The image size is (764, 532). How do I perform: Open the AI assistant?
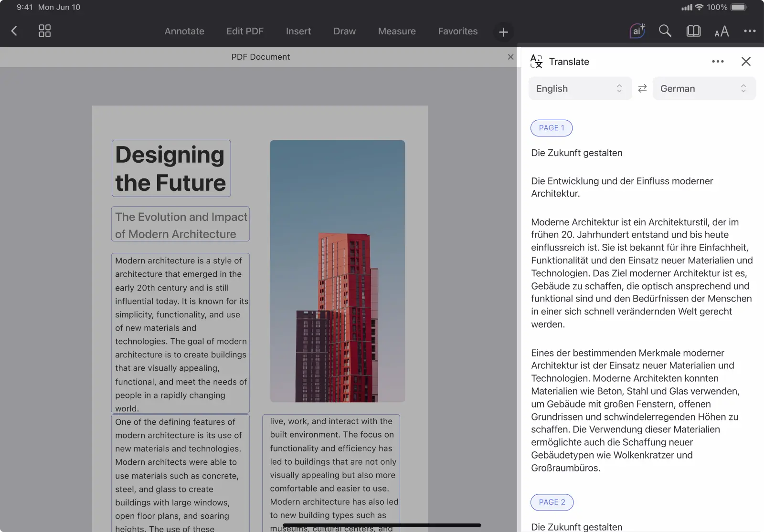tap(637, 31)
